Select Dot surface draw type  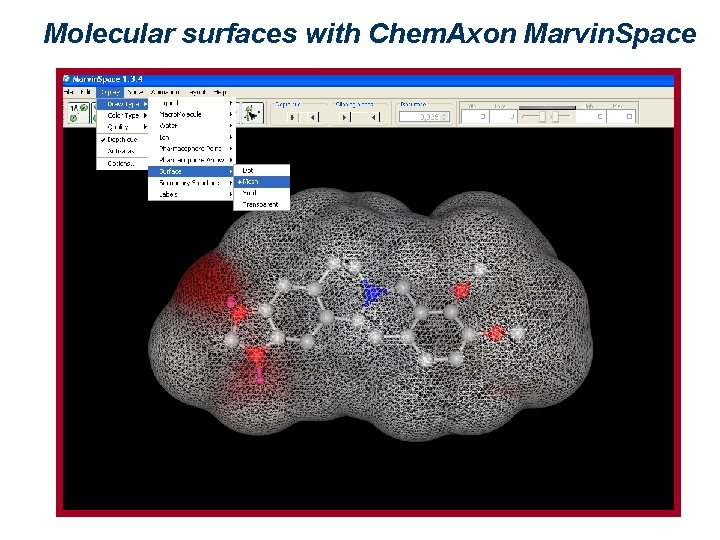pos(262,170)
